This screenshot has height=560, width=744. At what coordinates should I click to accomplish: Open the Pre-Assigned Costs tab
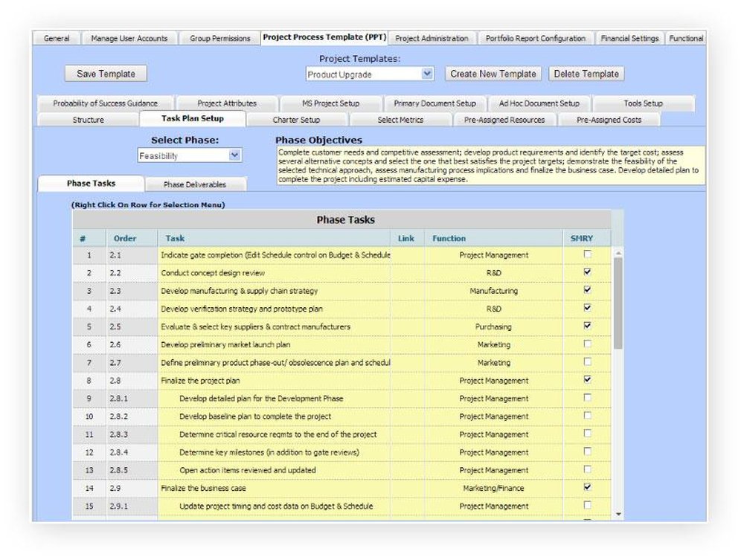pyautogui.click(x=609, y=120)
